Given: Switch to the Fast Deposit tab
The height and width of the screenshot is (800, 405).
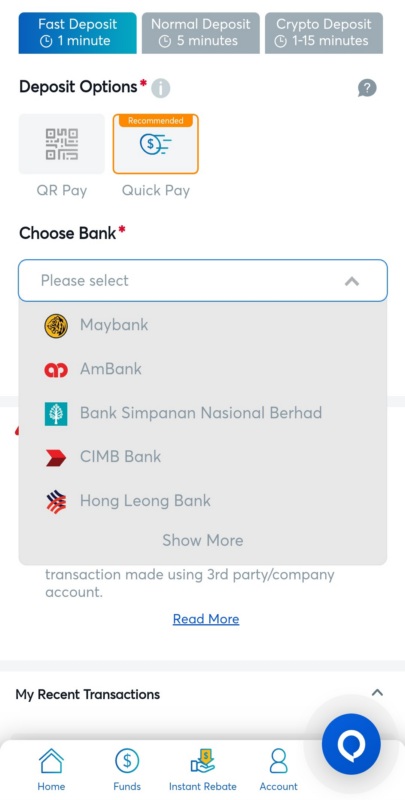Looking at the screenshot, I should pyautogui.click(x=78, y=33).
